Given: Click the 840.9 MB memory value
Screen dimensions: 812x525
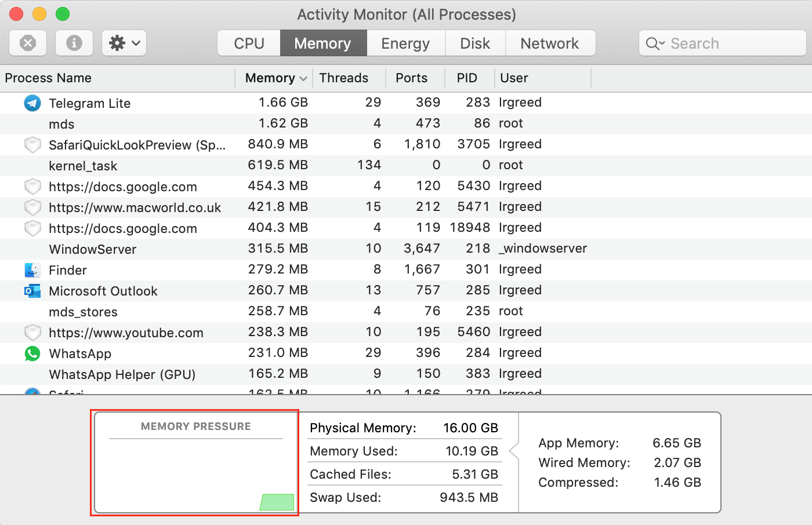Looking at the screenshot, I should (278, 144).
